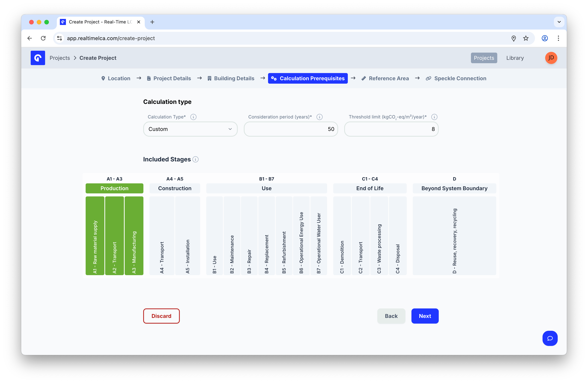Go to the Building Details step
Screen dimensions: 588x383
click(231, 79)
